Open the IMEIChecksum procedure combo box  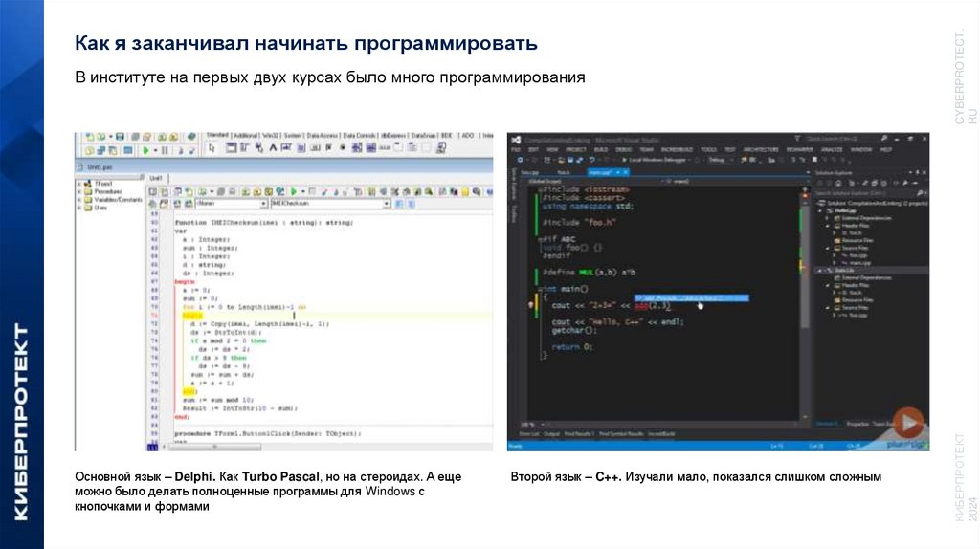pos(330,204)
